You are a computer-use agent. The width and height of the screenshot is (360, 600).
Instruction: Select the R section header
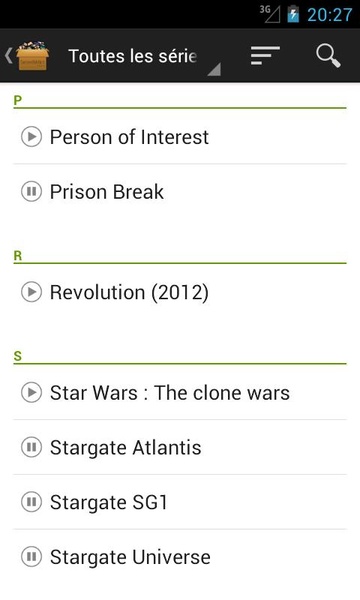point(180,256)
